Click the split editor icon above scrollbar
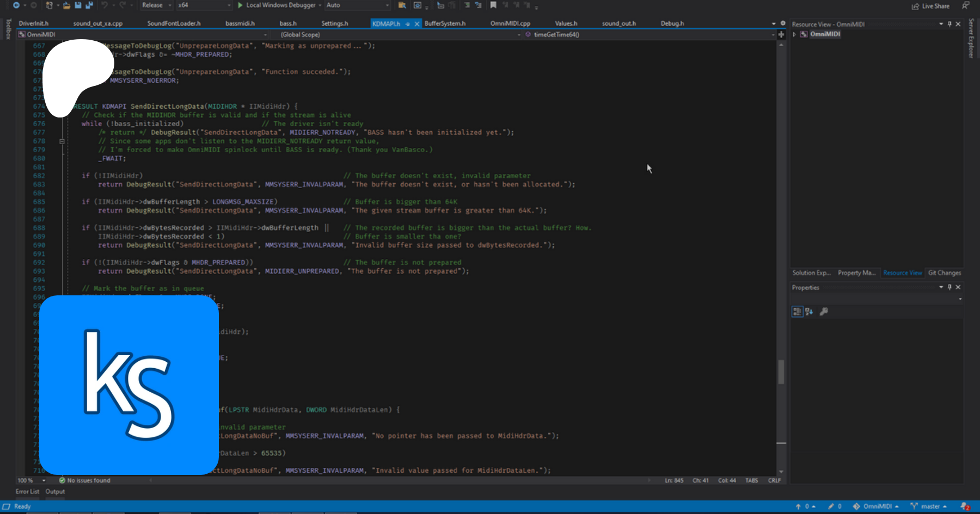Image resolution: width=980 pixels, height=514 pixels. (781, 34)
